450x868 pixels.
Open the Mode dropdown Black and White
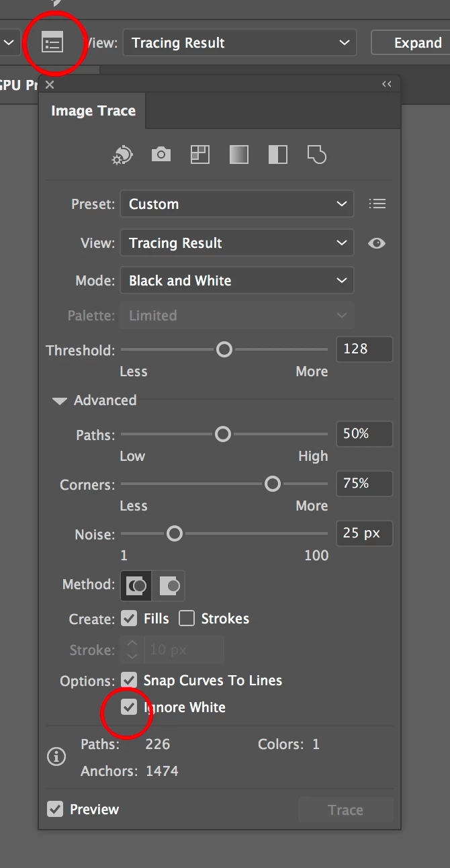click(236, 281)
